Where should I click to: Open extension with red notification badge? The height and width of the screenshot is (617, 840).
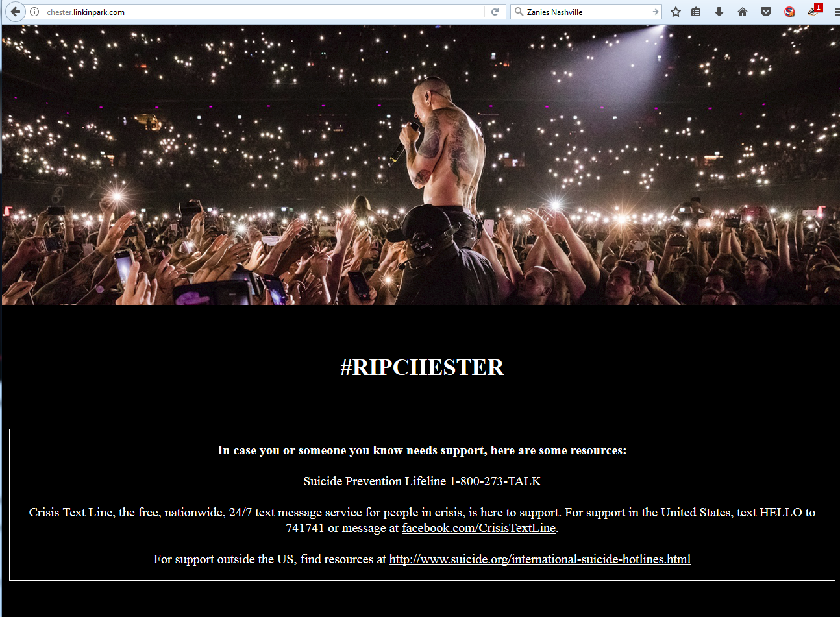coord(814,10)
